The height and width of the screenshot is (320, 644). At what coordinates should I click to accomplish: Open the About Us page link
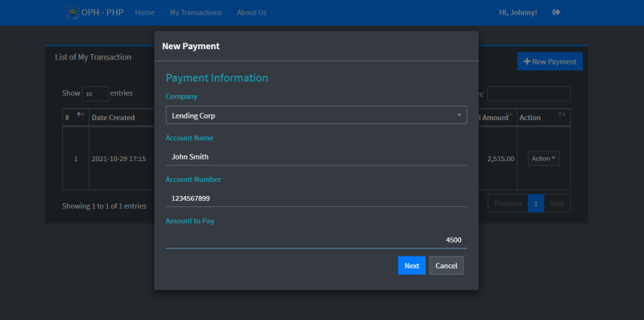coord(251,13)
